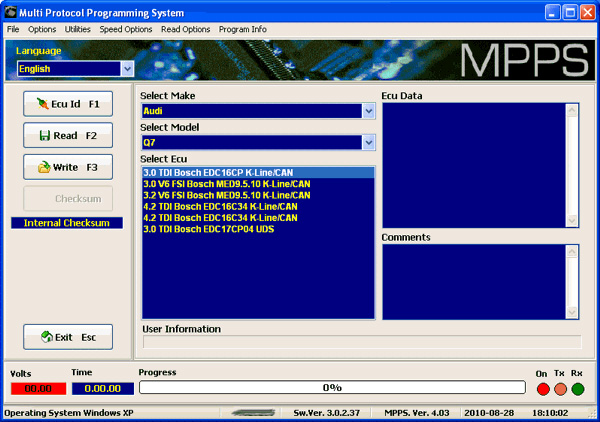
Task: Select 3.0 TDI Bosch EDC17CP04 UDS
Action: click(258, 230)
